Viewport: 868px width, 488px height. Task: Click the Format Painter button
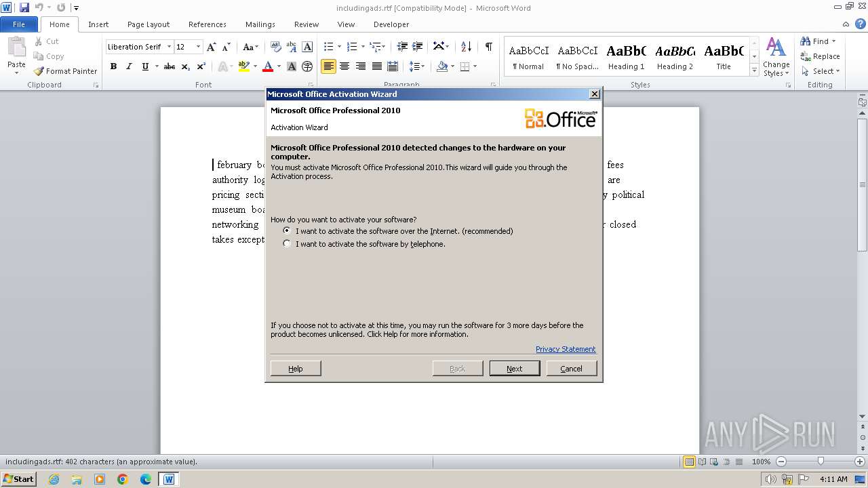pos(65,71)
